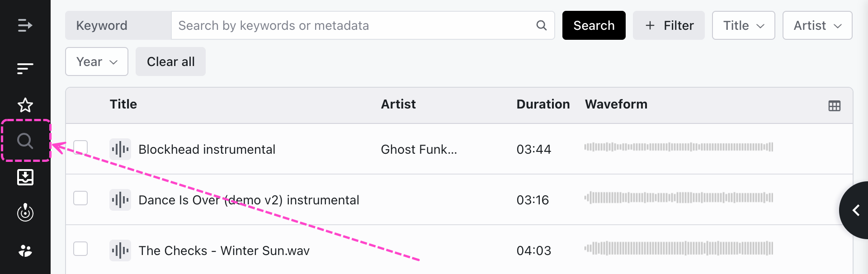The image size is (868, 274).
Task: Select the Blockhead instrumental checkbox
Action: point(80,147)
